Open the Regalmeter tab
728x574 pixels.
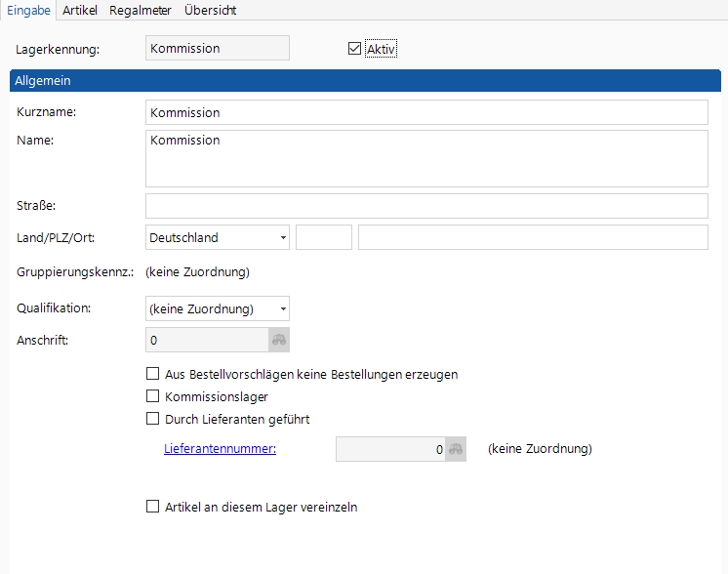141,11
